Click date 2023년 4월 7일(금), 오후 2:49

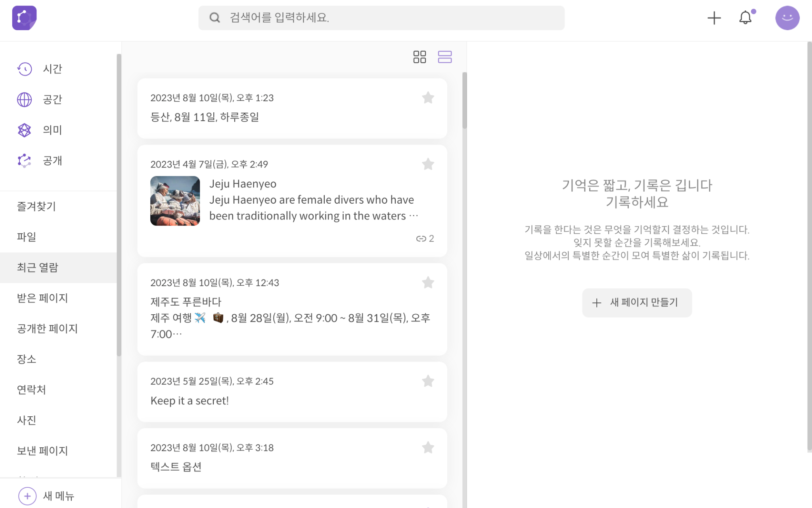209,164
